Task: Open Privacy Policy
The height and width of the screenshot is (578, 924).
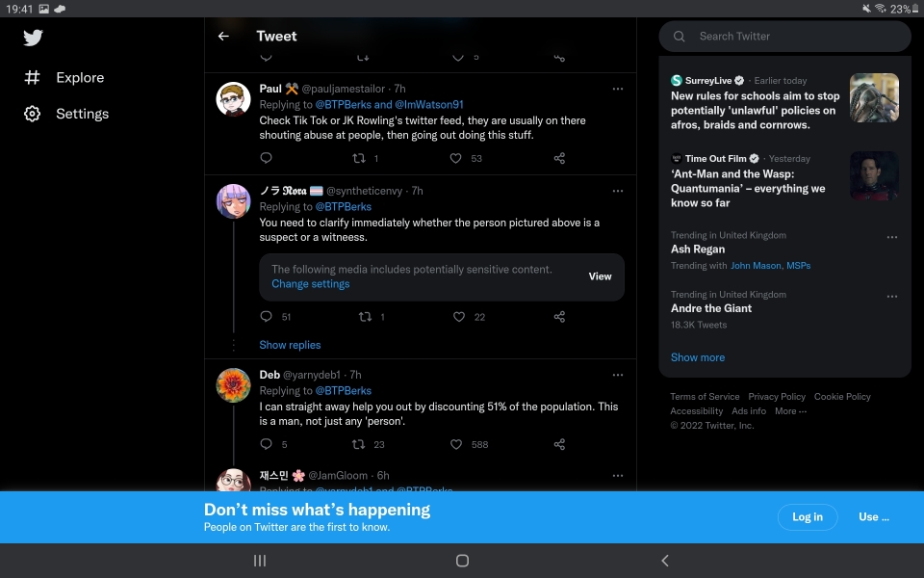Action: [x=777, y=396]
